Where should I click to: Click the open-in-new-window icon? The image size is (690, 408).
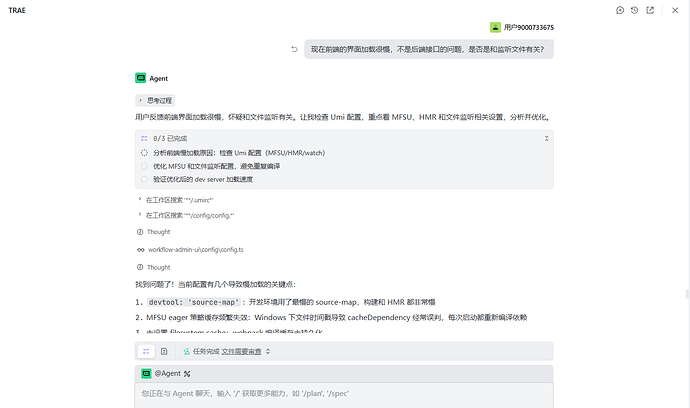[650, 10]
